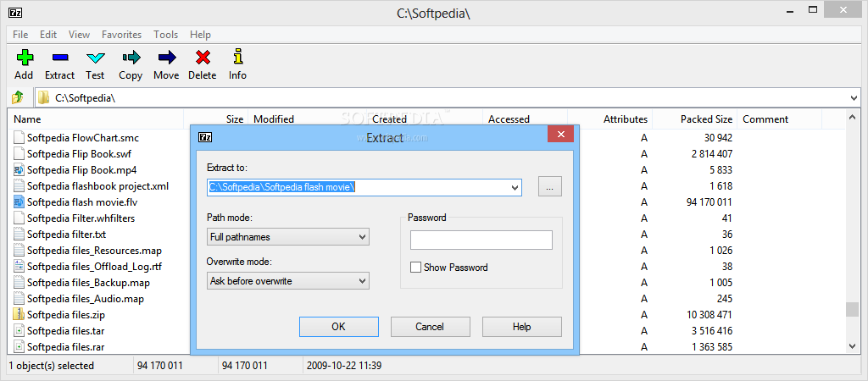The image size is (868, 381).
Task: Open the Extract to path dropdown
Action: 515,188
